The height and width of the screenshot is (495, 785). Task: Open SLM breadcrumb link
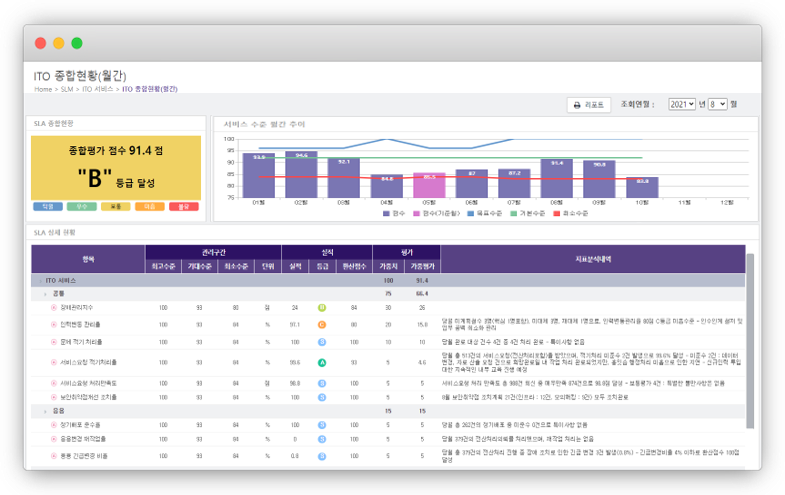click(68, 89)
